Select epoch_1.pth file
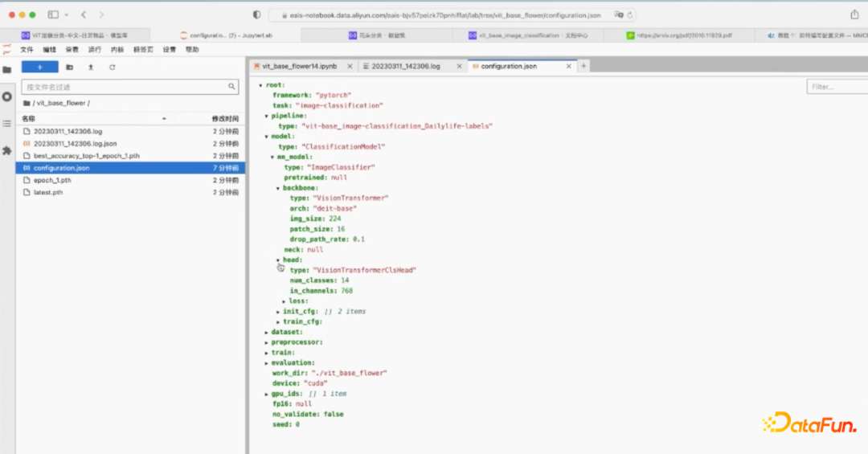 [x=131, y=180]
